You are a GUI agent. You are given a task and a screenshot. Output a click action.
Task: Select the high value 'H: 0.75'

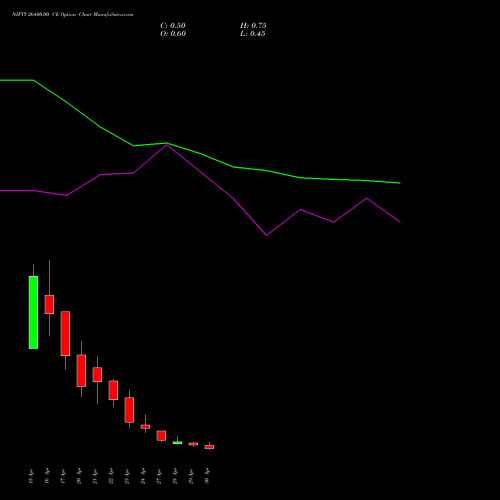point(253,26)
